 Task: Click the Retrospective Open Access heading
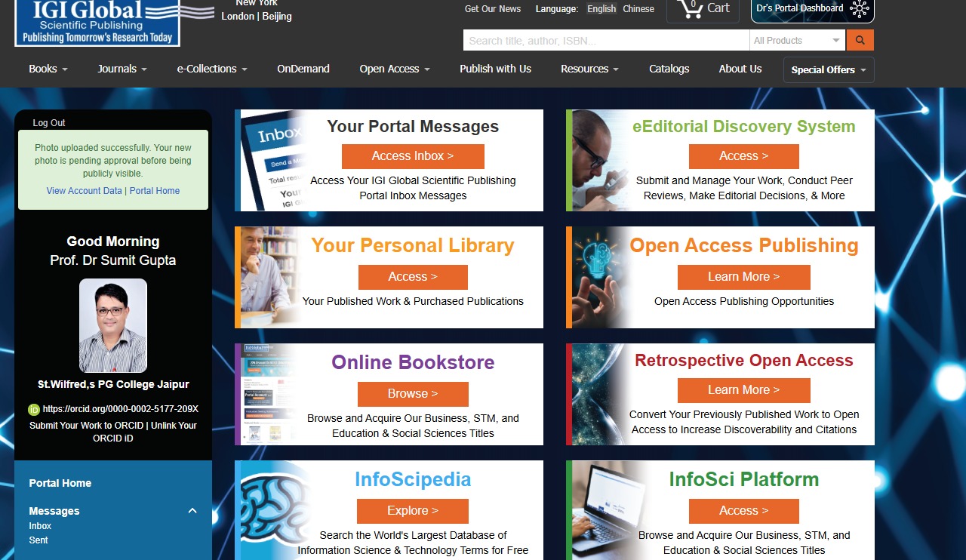click(744, 361)
